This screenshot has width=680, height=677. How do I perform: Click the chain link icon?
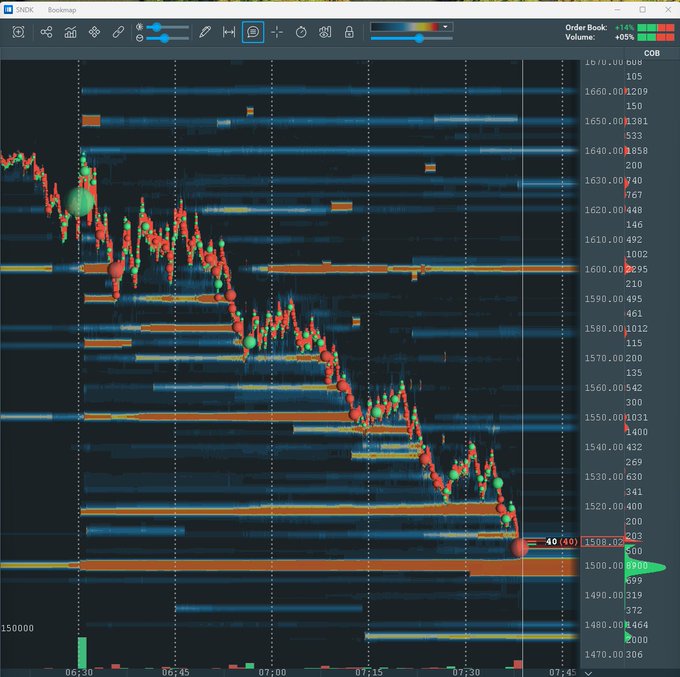coord(118,32)
